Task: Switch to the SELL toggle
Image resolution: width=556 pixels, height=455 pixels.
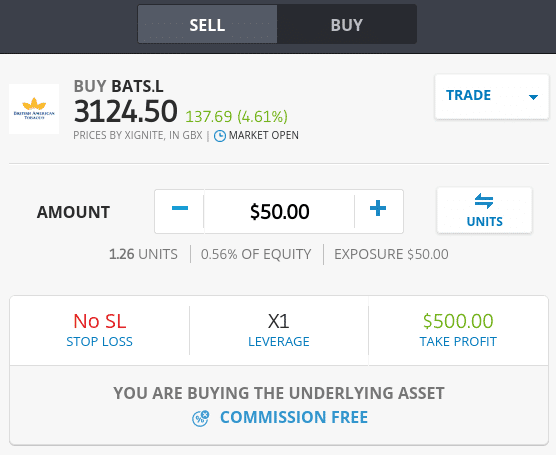Action: coord(207,24)
